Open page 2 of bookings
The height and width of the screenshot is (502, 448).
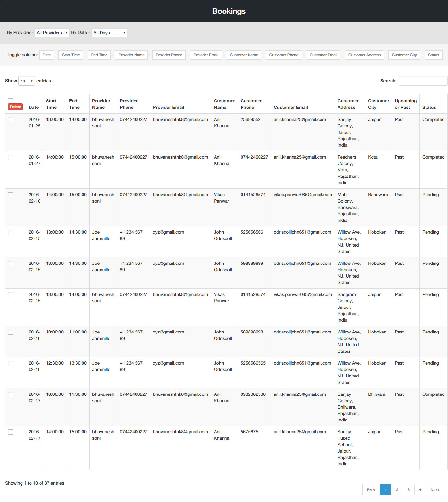click(397, 489)
